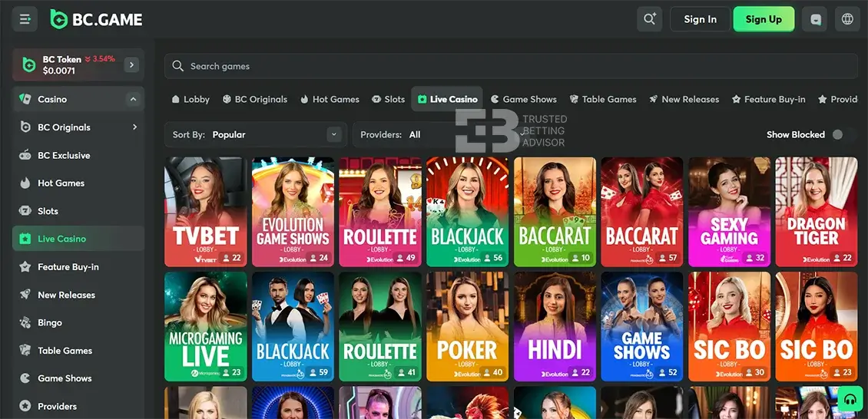Expand the BC Originals submenu arrow
Screen dimensions: 868x419
tap(134, 127)
